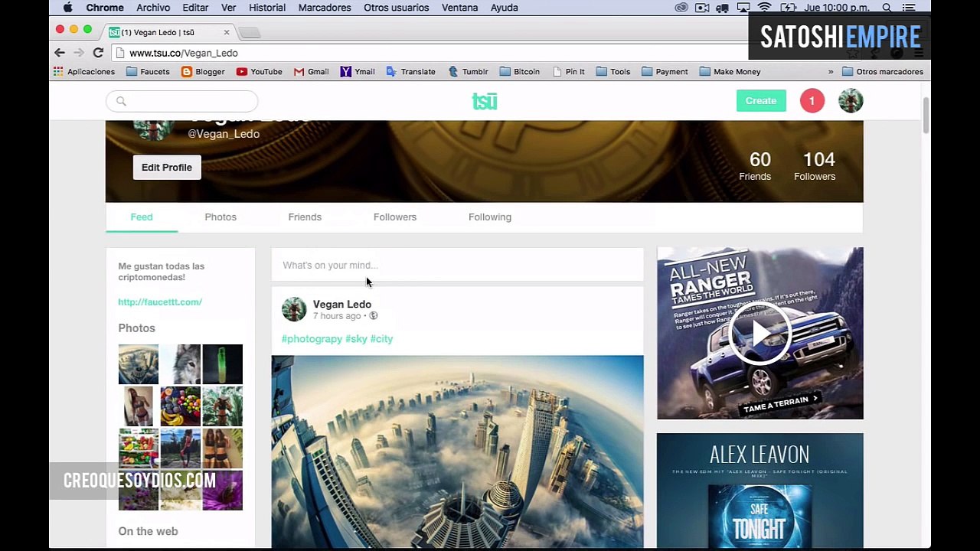Open the Gmail bookmark
980x551 pixels.
coord(312,71)
